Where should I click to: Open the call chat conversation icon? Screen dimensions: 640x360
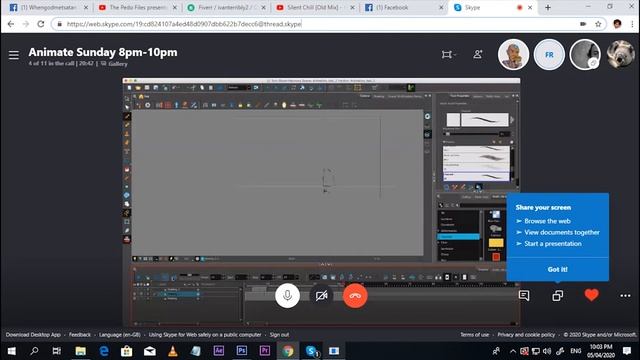coord(524,296)
